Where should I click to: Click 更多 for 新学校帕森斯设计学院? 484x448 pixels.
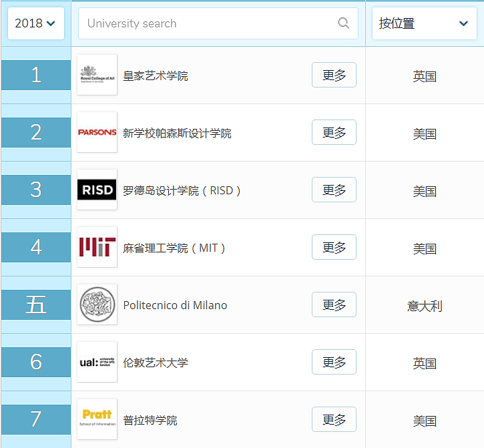pos(334,132)
